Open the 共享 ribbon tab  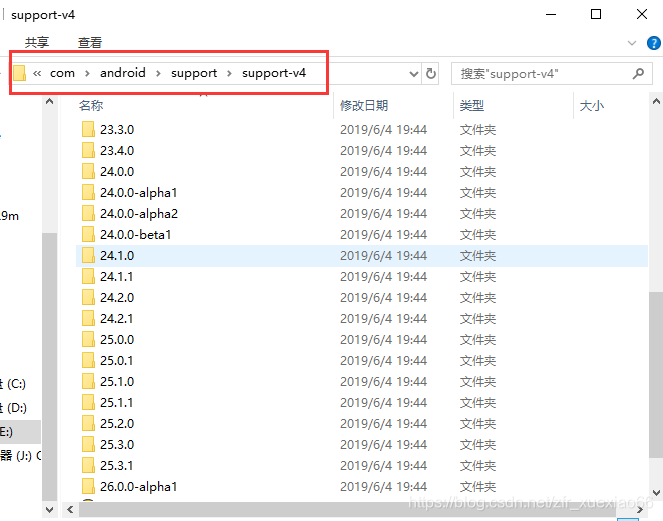tap(37, 42)
